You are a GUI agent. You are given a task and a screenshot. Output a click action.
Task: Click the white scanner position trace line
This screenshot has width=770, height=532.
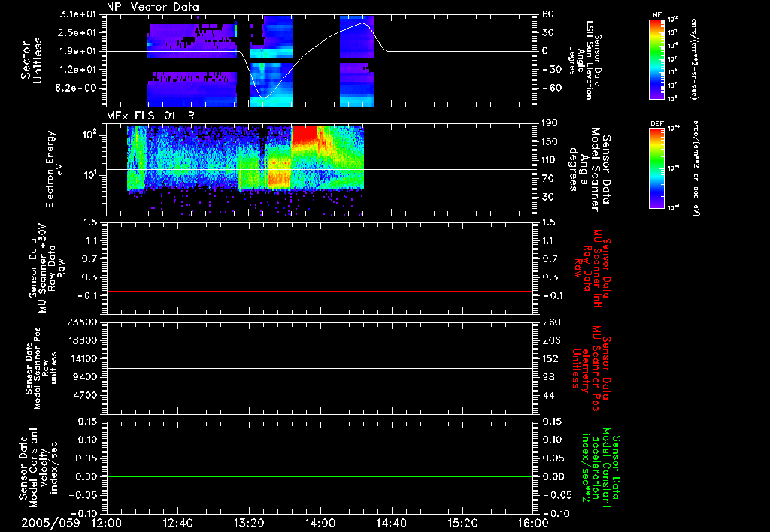[320, 368]
